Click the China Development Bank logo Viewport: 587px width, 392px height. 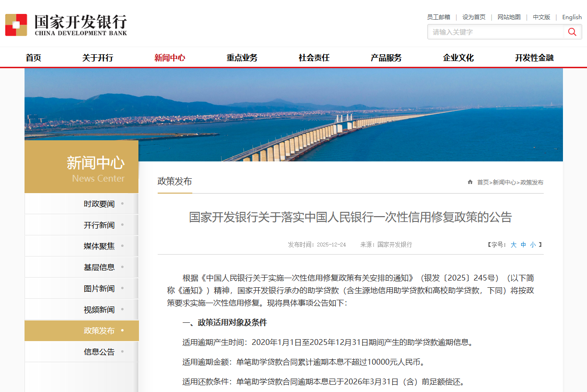click(66, 25)
